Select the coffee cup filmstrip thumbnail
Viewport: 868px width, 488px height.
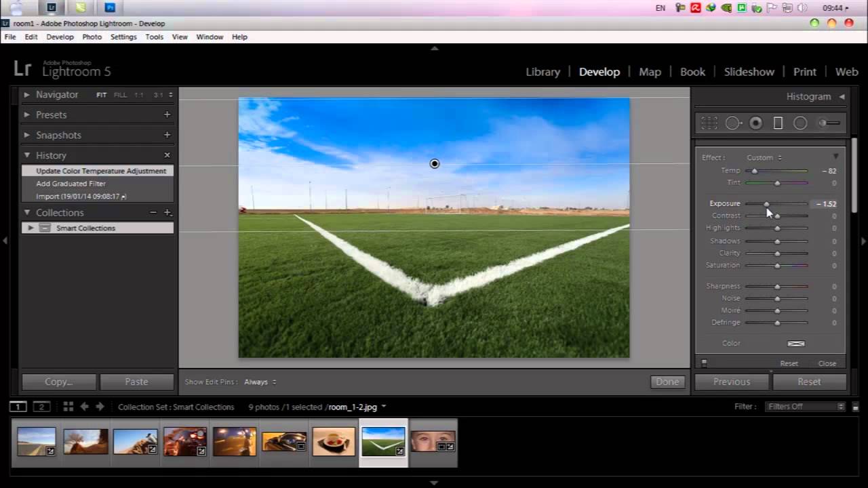tap(334, 441)
